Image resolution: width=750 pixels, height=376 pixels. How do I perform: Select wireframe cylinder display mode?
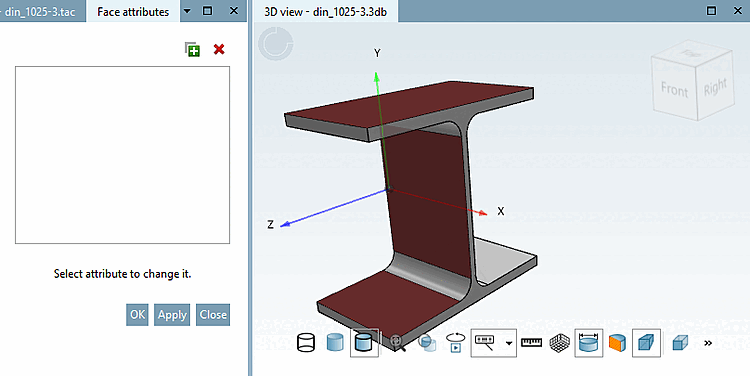pos(306,343)
